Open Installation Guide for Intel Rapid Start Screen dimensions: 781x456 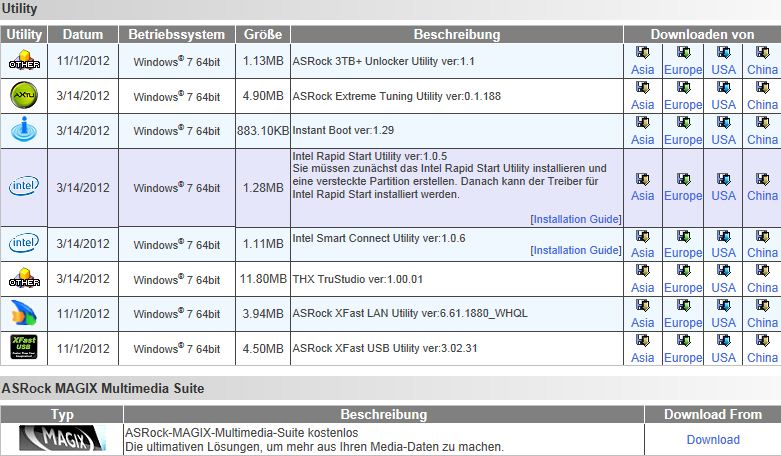tap(576, 219)
